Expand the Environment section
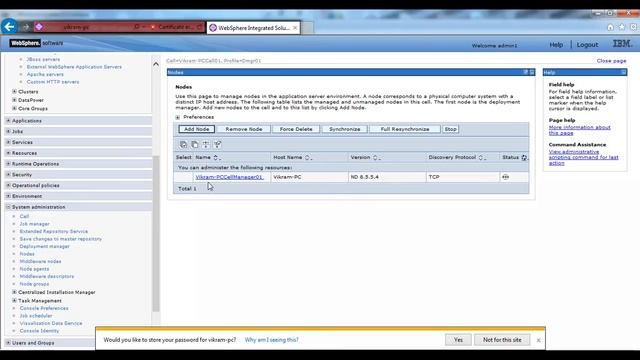 pos(8,196)
